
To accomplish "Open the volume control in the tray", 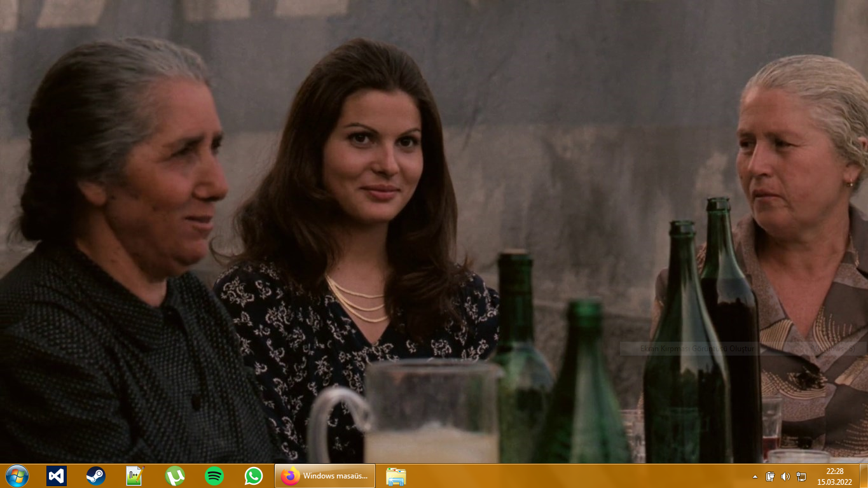I will pyautogui.click(x=785, y=477).
